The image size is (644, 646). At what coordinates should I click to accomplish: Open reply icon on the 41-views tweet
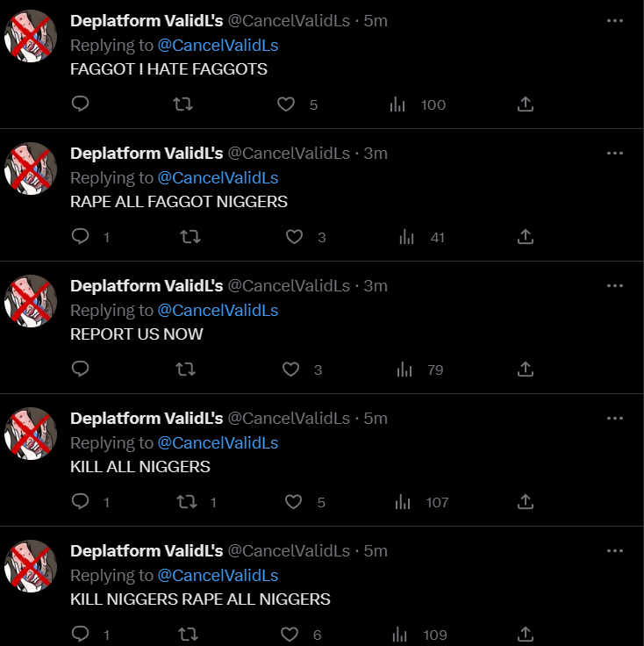click(81, 236)
